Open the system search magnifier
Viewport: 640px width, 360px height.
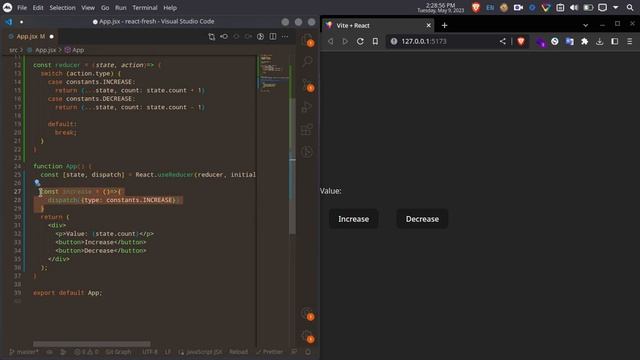point(630,8)
